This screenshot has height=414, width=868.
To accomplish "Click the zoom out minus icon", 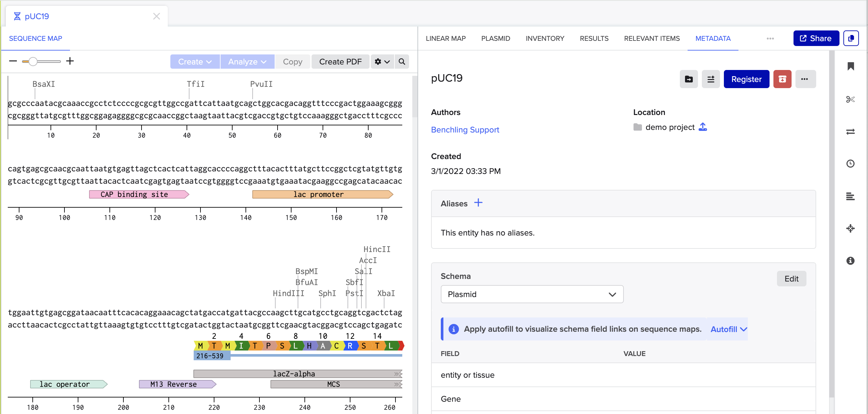I will pyautogui.click(x=13, y=61).
